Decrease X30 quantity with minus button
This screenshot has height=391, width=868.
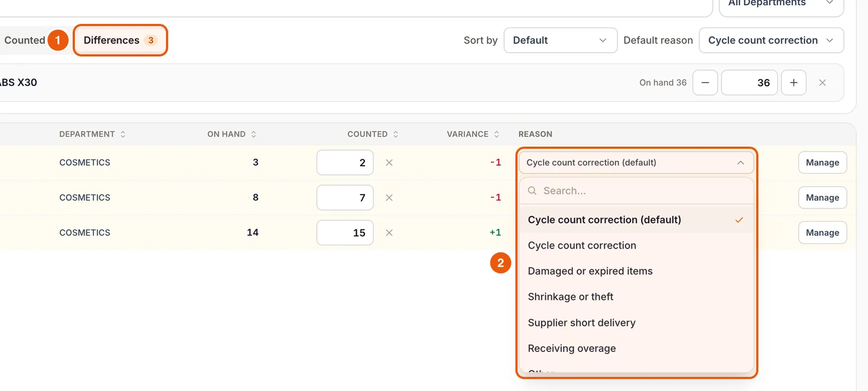[705, 83]
